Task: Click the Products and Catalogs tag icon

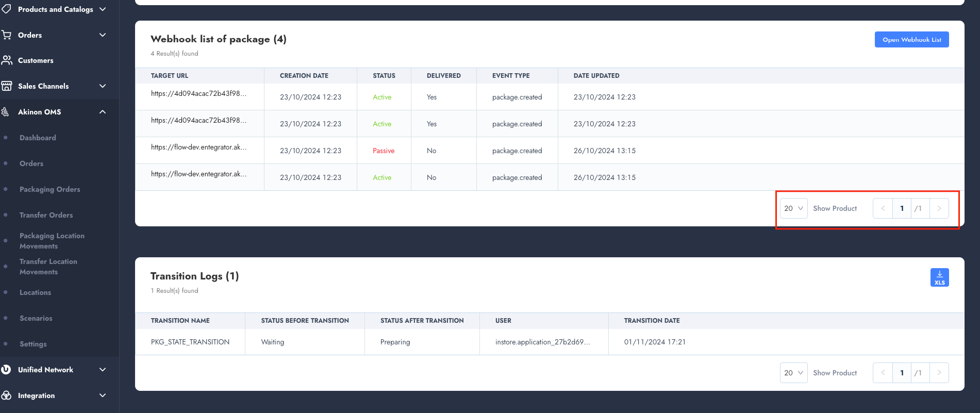Action: (6, 9)
